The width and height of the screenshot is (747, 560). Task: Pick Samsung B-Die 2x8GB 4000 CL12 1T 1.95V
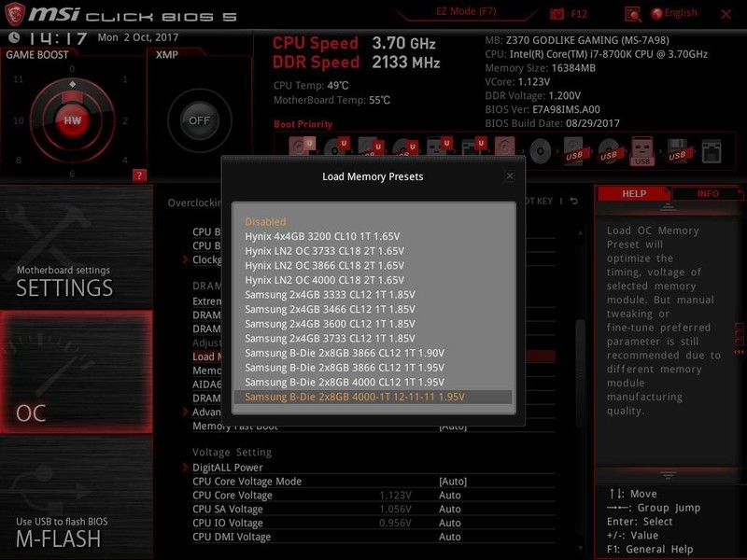point(373,383)
